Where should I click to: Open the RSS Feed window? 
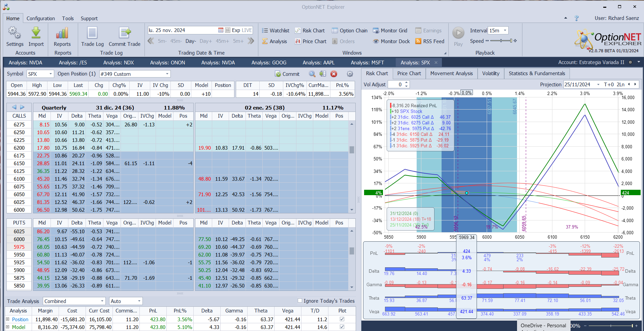pos(430,41)
